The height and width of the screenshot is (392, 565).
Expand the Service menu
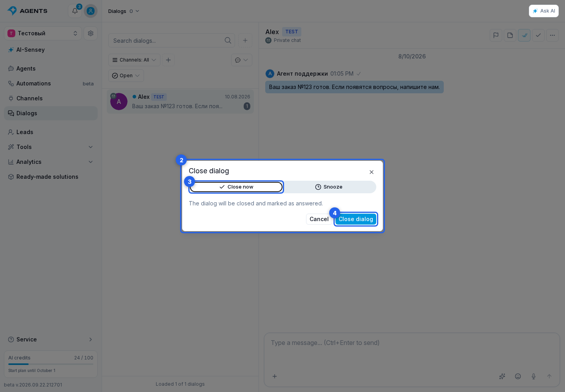coord(51,339)
